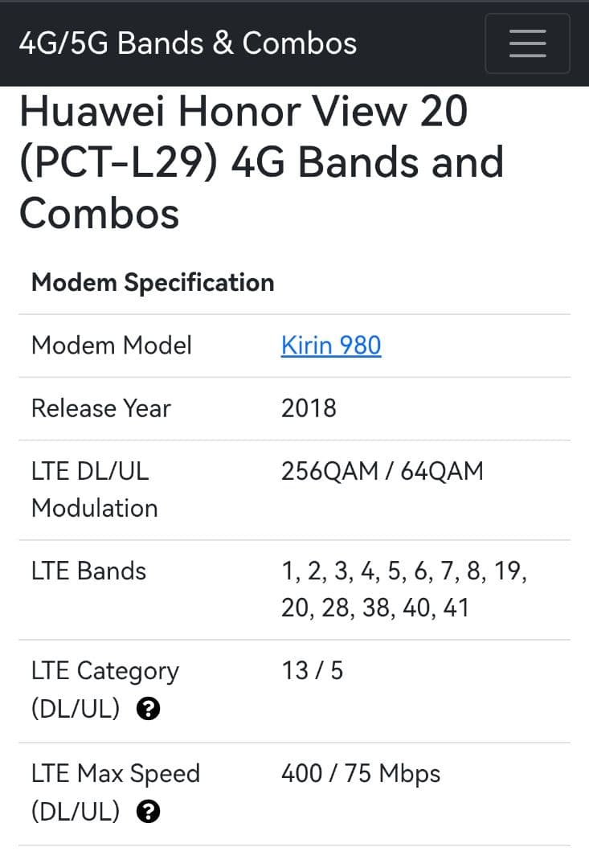Expand the menu via the header control
This screenshot has width=589, height=868.
coord(527,43)
